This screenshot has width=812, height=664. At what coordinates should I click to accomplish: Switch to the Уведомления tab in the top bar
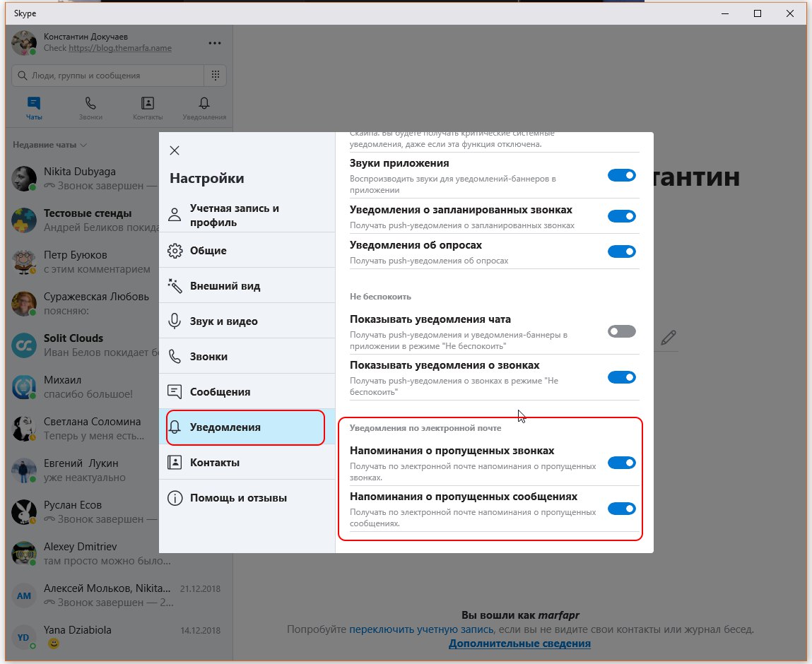(x=204, y=108)
